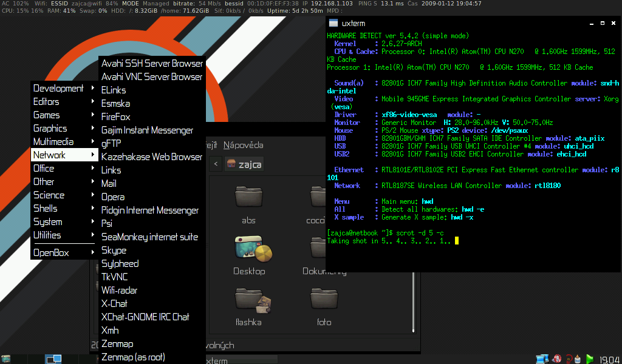Open the flashka folder icon
The width and height of the screenshot is (622, 364).
click(253, 300)
